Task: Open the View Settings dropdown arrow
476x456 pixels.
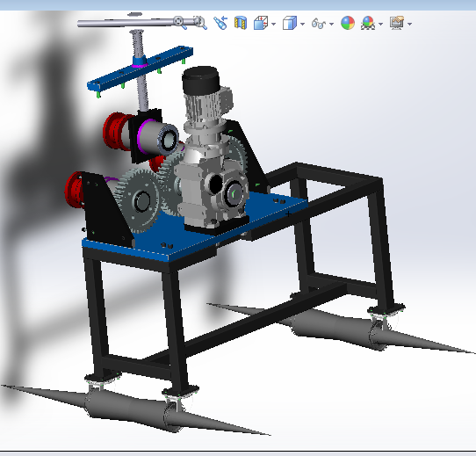Action: (x=410, y=24)
